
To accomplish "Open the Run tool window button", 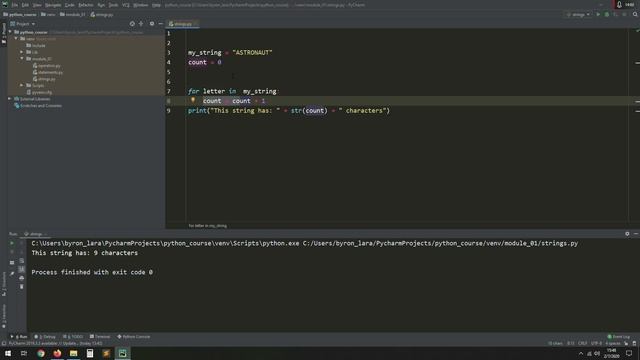I will (x=19, y=337).
